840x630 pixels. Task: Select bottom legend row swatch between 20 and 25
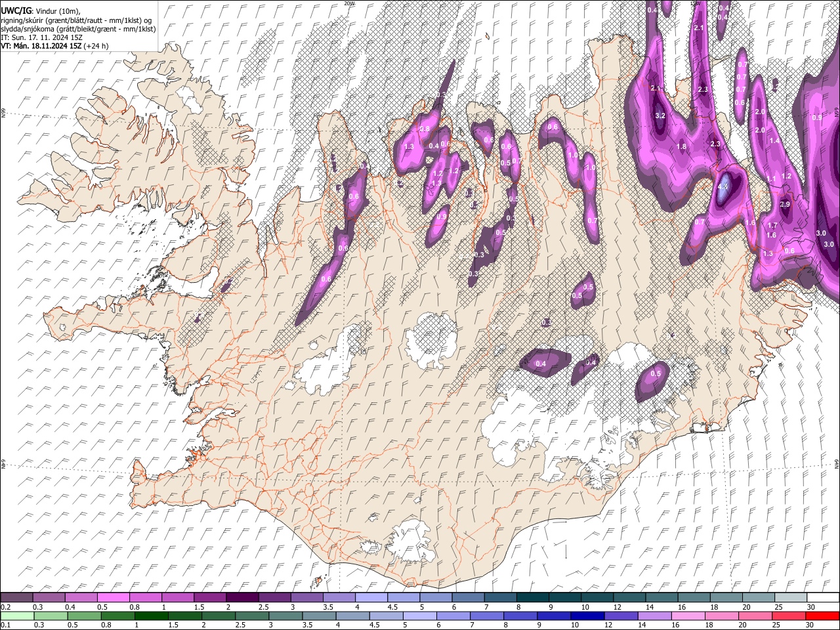(757, 616)
